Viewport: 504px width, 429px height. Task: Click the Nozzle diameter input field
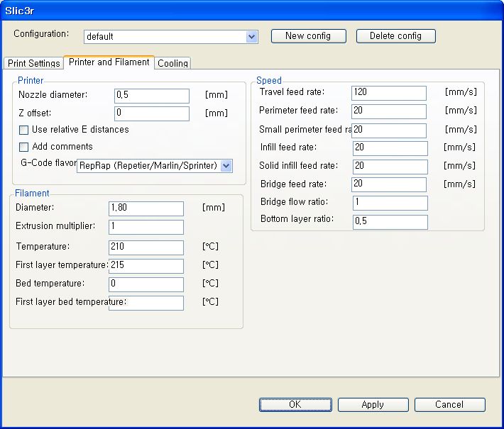151,96
